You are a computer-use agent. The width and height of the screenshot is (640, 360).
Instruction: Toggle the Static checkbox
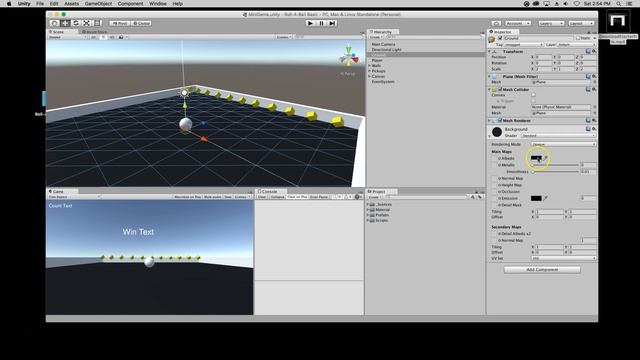[578, 38]
